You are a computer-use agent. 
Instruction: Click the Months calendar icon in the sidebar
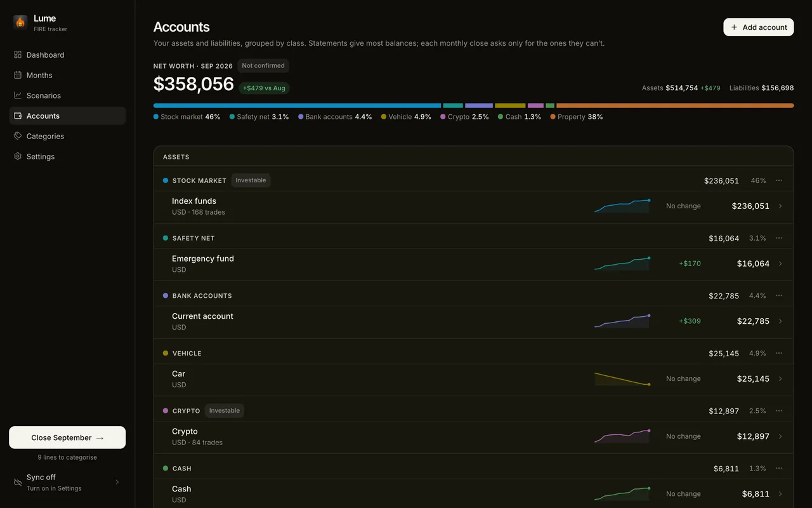[x=18, y=75]
